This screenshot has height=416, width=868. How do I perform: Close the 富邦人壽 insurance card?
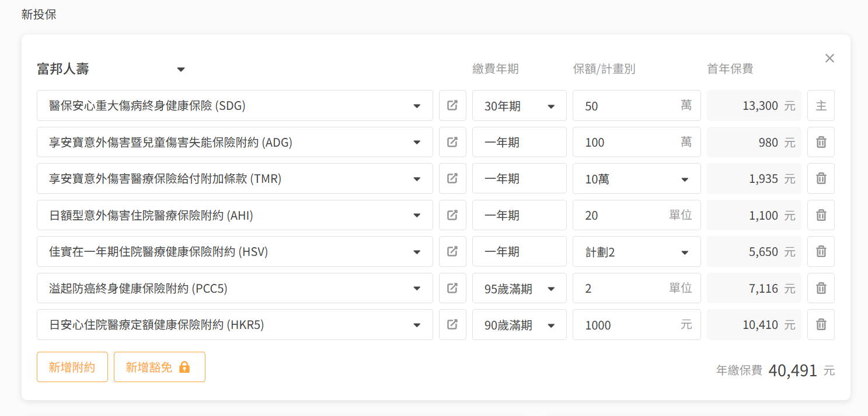pos(829,58)
